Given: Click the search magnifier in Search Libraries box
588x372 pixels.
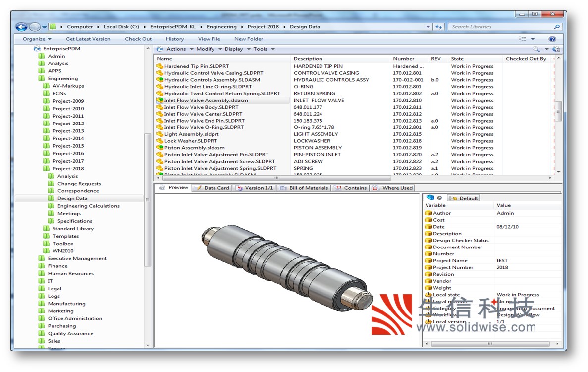Looking at the screenshot, I should [x=557, y=27].
